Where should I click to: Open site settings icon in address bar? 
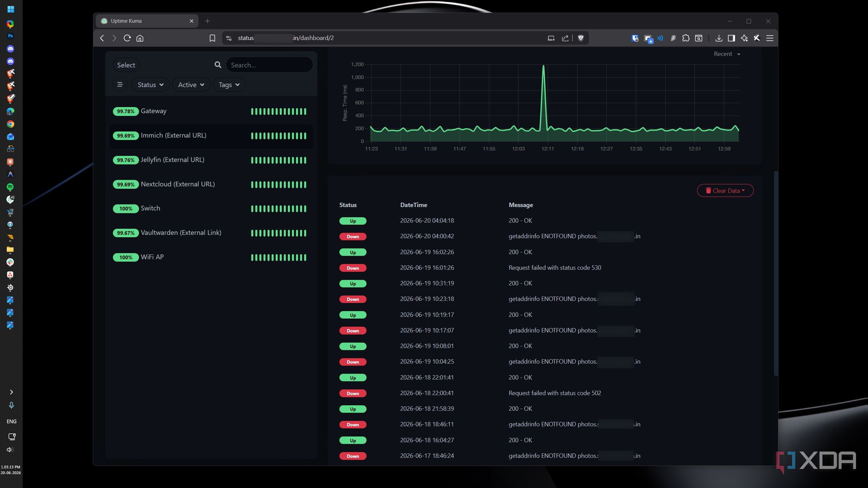pyautogui.click(x=229, y=38)
